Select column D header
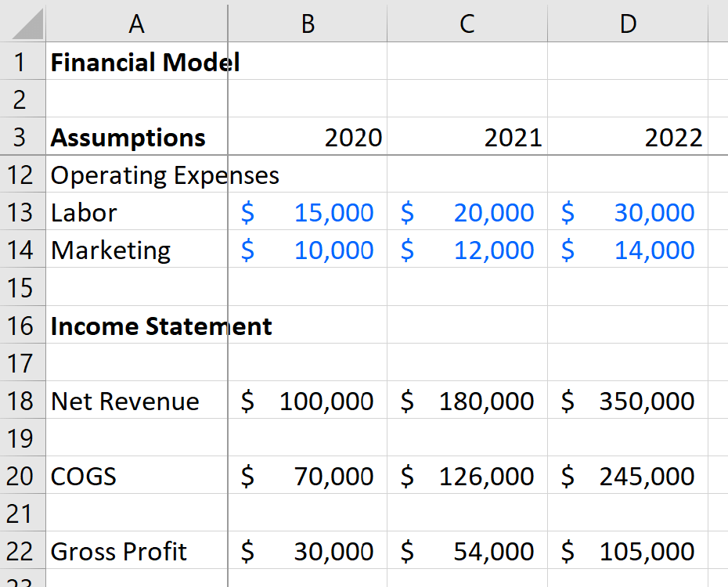Image resolution: width=728 pixels, height=587 pixels. (x=627, y=23)
